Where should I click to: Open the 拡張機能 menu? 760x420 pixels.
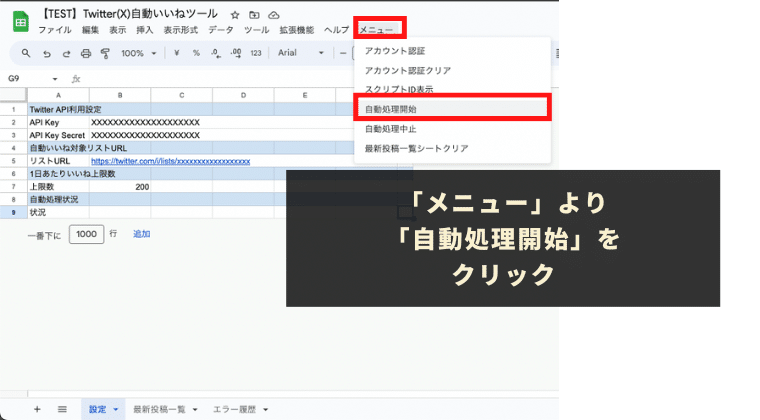pyautogui.click(x=297, y=30)
